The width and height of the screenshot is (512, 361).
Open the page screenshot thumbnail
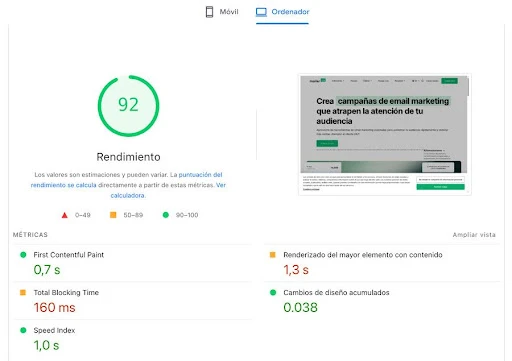coord(384,134)
